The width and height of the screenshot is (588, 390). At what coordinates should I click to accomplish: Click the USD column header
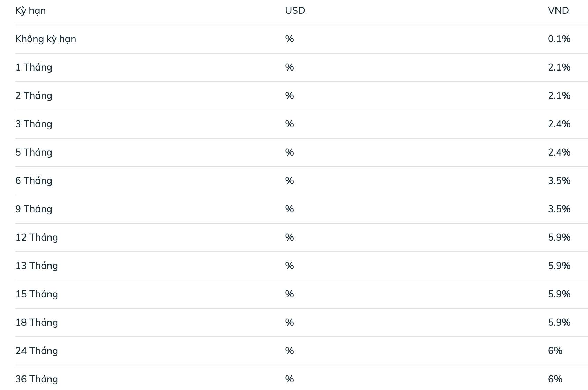pos(295,11)
